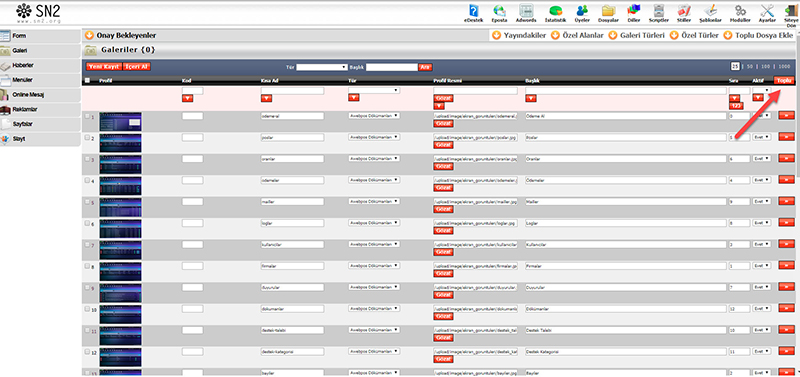
Task: Open the Aktif filter dropdown in the pink row
Action: (762, 90)
